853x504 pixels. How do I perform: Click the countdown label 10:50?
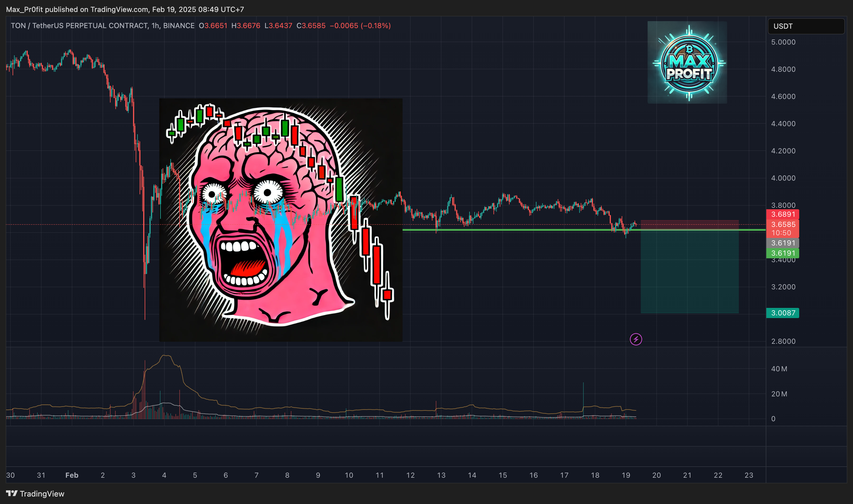click(781, 233)
